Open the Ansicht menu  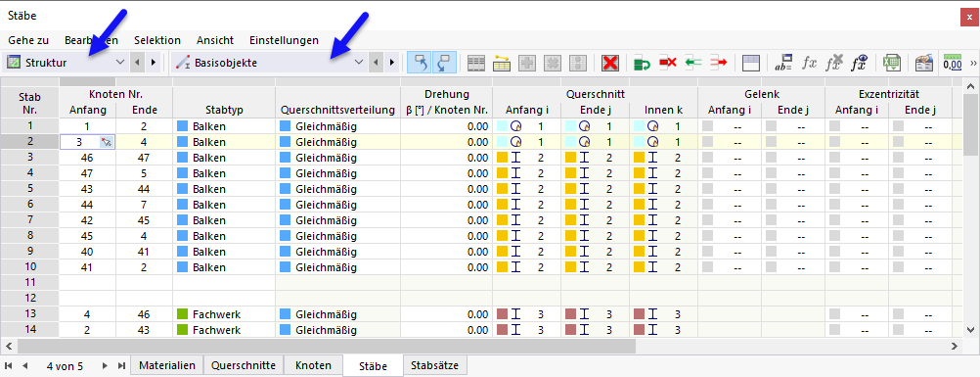point(215,40)
